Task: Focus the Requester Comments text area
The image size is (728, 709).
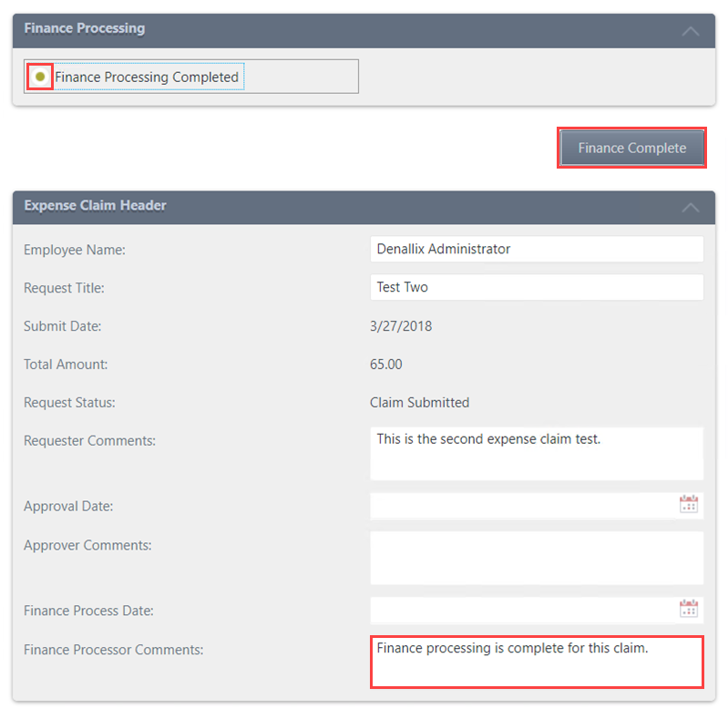Action: point(537,454)
